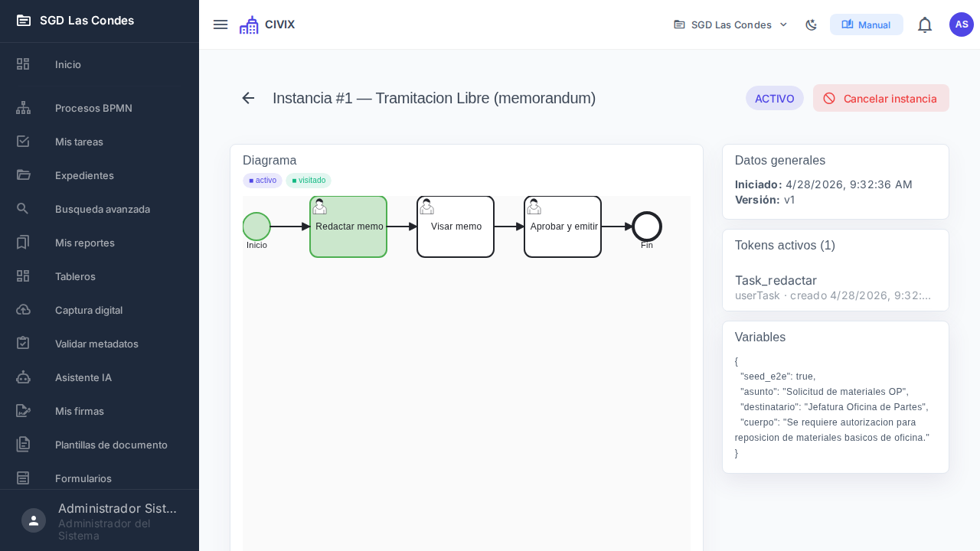Image resolution: width=980 pixels, height=551 pixels.
Task: Select the Redactar memo task node
Action: click(x=348, y=227)
